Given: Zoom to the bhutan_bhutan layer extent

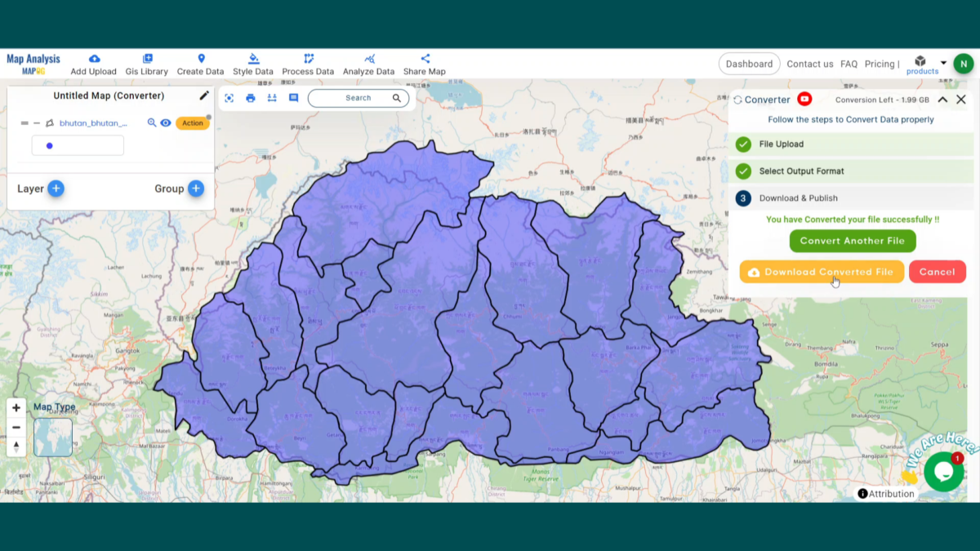Looking at the screenshot, I should point(152,122).
